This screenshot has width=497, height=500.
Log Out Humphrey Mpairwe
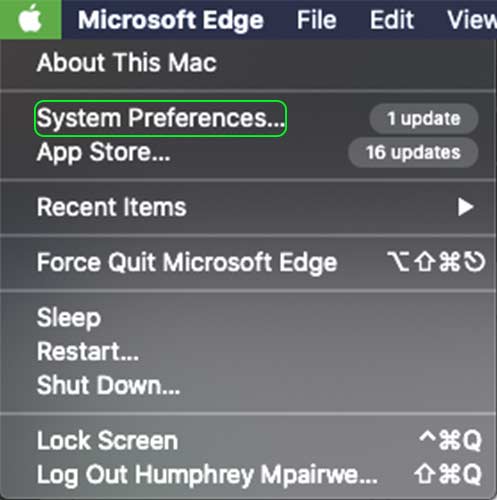(207, 475)
